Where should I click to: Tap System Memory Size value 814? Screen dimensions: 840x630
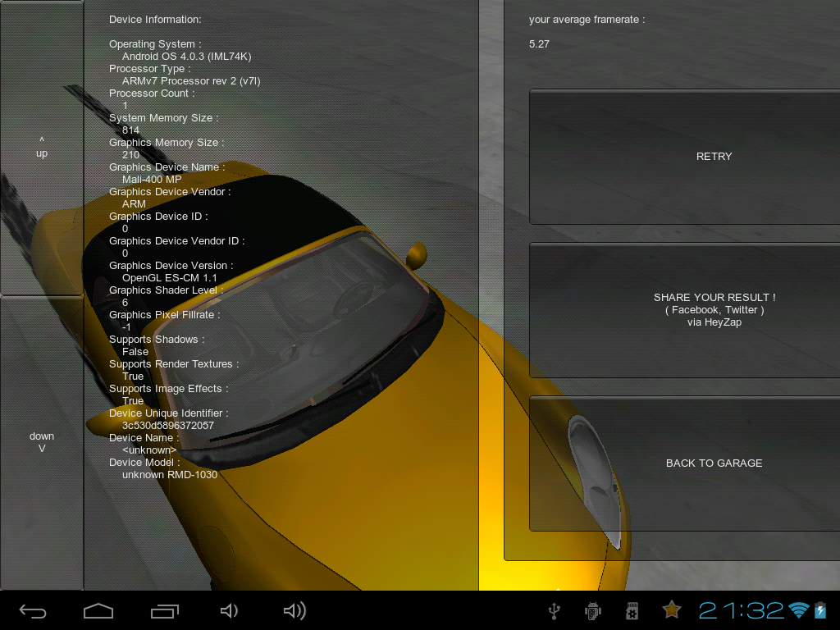coord(130,130)
